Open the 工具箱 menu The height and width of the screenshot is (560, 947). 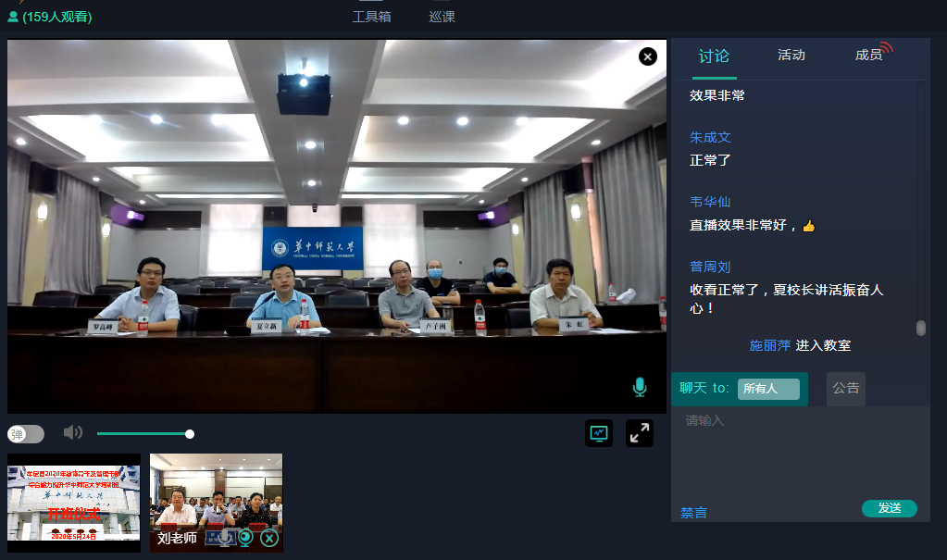click(x=371, y=17)
